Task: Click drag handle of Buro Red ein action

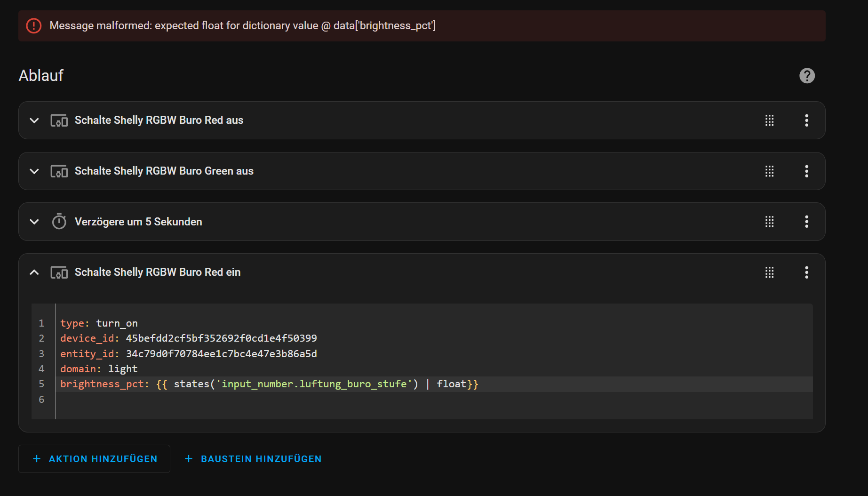Action: coord(769,272)
